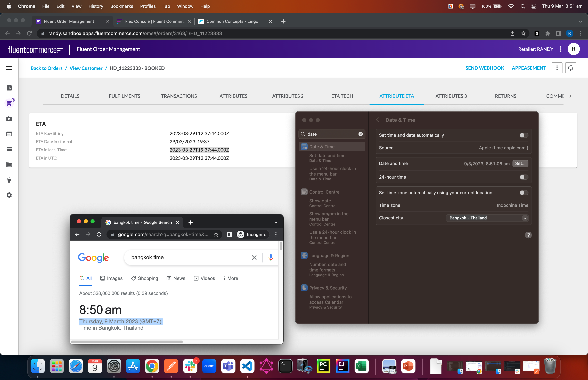Clear the date search field in Settings

pos(361,134)
